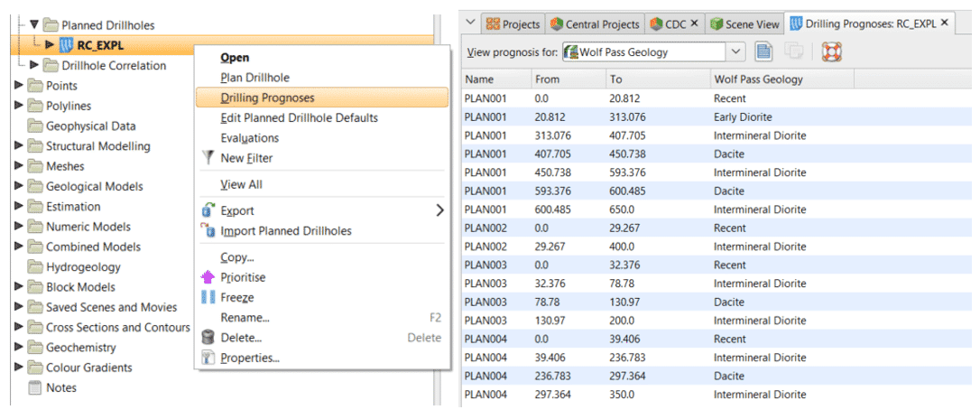980x419 pixels.
Task: Select the Block Models folder in the tree
Action: tap(79, 287)
